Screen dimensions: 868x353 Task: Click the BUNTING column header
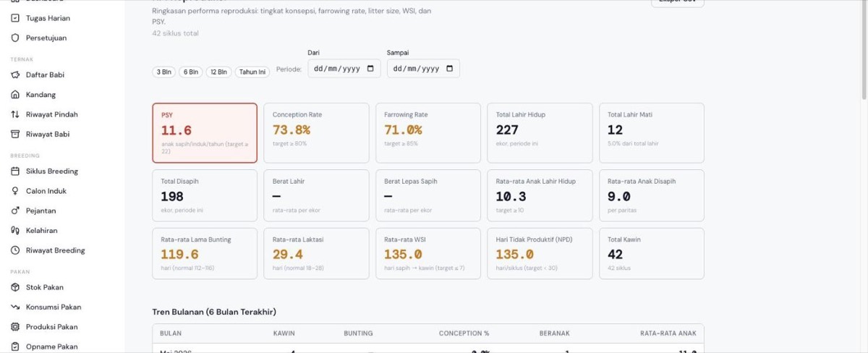(358, 333)
